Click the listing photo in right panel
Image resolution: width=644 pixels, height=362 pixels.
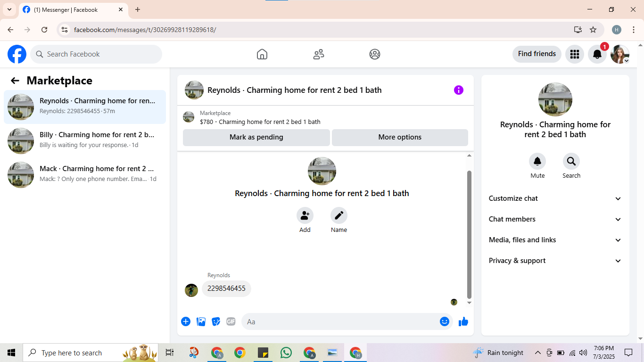pyautogui.click(x=555, y=99)
